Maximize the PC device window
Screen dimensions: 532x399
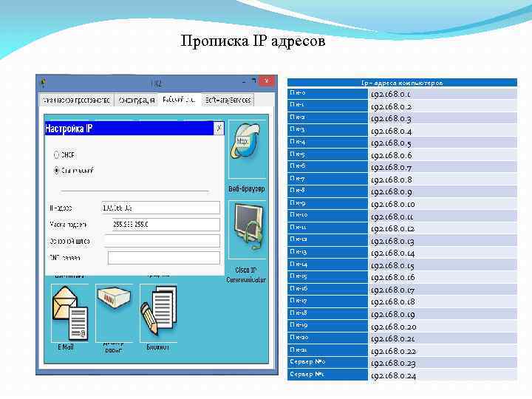tap(253, 81)
